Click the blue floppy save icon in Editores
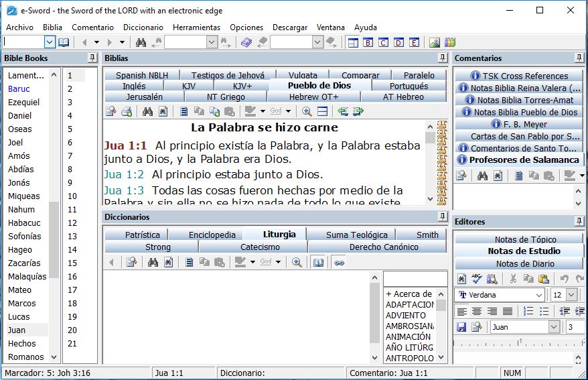 pyautogui.click(x=461, y=327)
